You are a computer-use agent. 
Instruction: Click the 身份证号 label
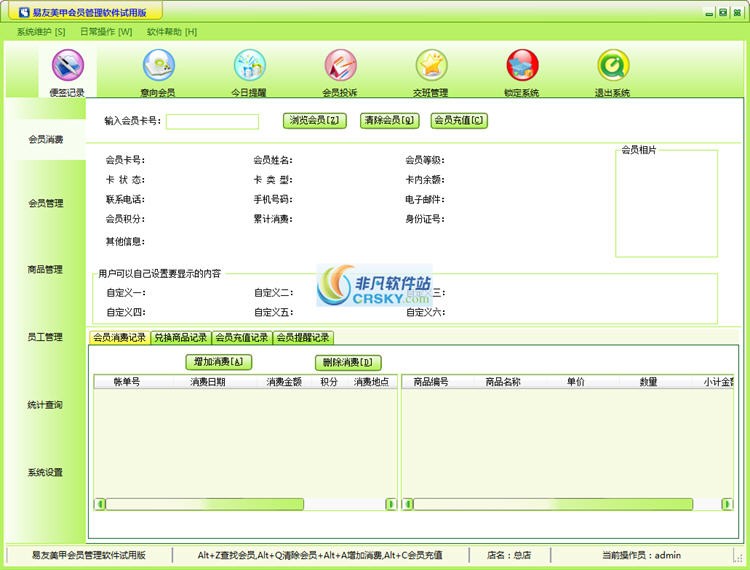(425, 219)
